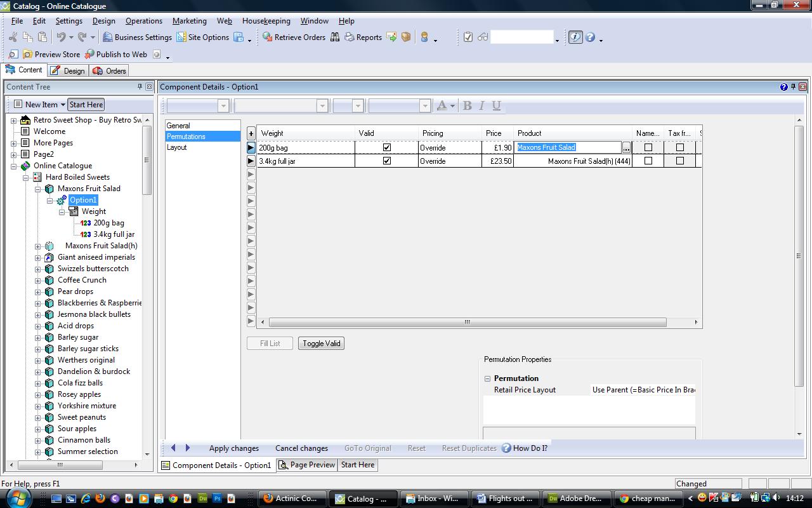Open the New Item dropdown
Viewport: 812px width, 508px height.
coord(62,105)
